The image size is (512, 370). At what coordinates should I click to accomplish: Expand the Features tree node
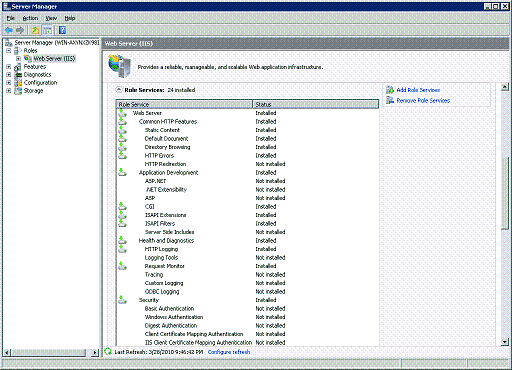[x=9, y=67]
